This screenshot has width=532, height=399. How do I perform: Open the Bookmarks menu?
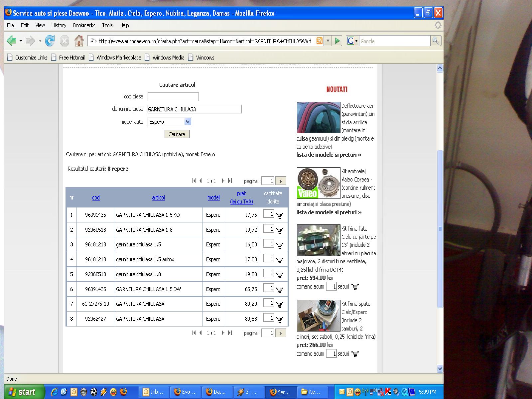tap(84, 25)
